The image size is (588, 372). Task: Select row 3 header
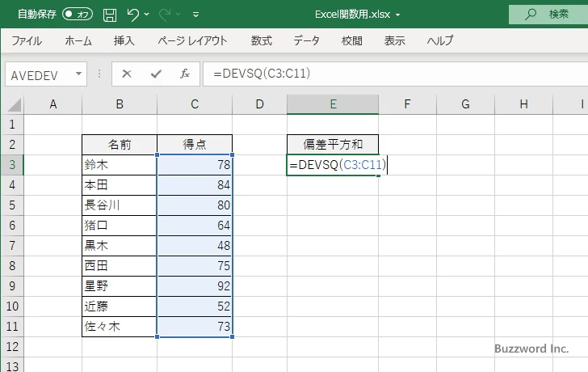[x=12, y=165]
